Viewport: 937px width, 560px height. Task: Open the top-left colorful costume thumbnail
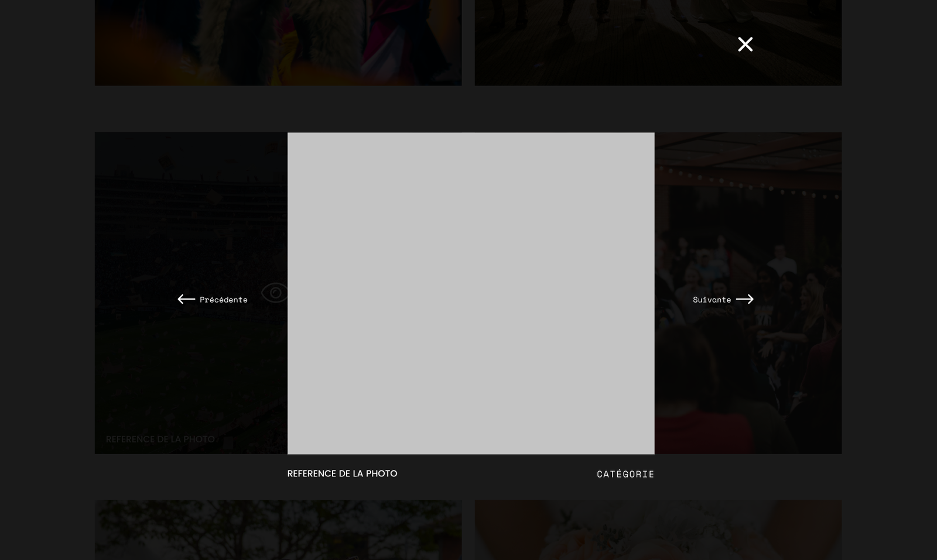[278, 42]
